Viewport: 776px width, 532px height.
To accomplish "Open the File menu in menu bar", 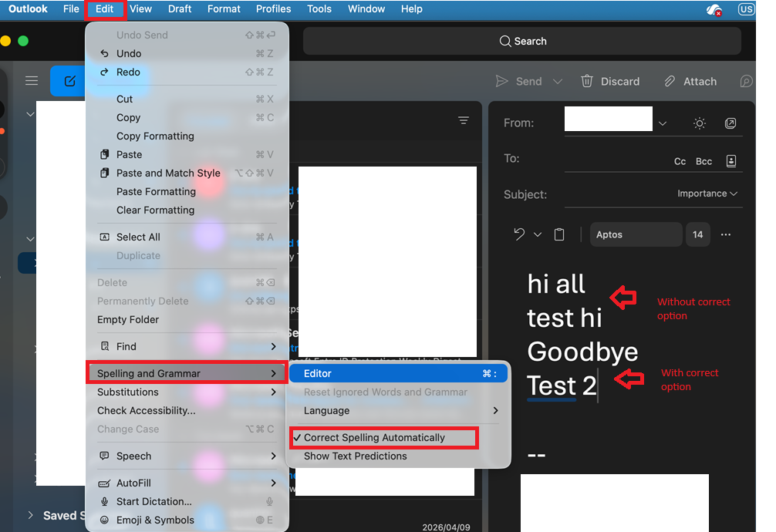I will (x=71, y=9).
